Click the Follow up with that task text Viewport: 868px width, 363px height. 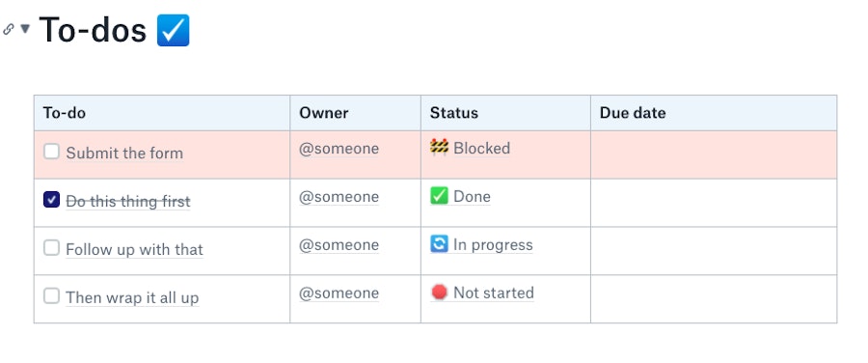point(134,249)
